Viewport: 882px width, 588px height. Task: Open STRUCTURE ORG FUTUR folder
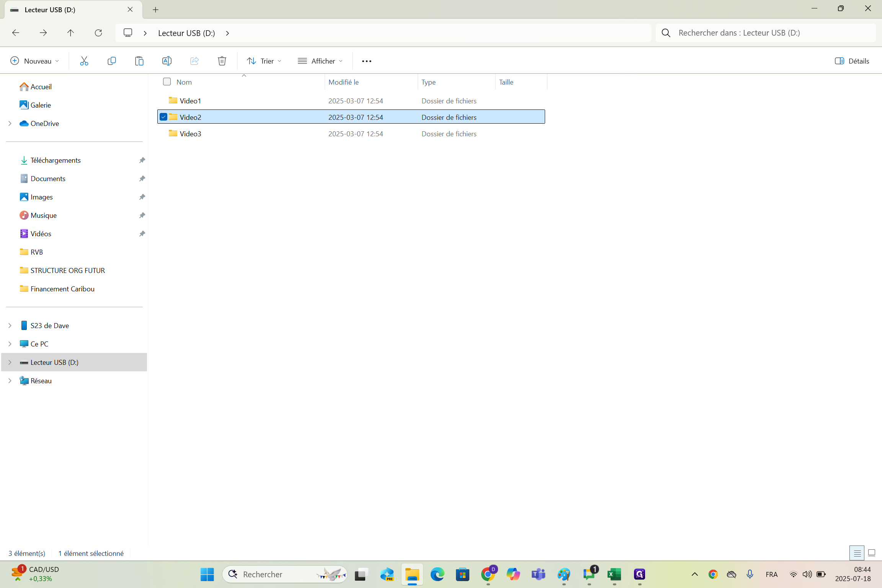coord(68,271)
